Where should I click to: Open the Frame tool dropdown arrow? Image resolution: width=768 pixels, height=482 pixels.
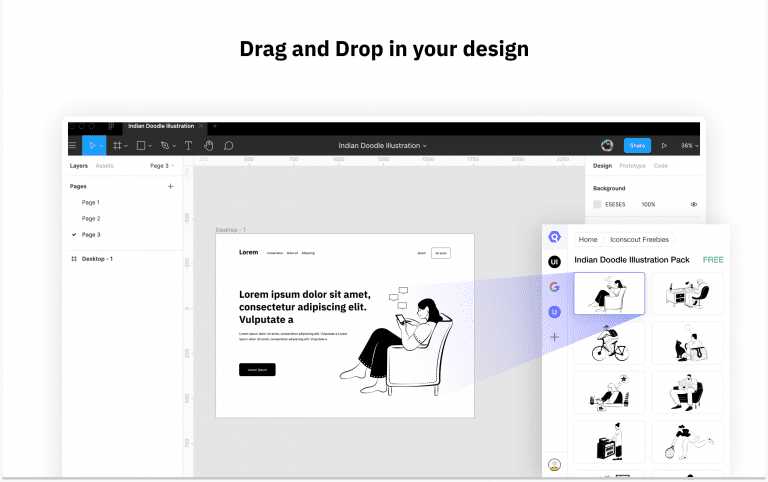tap(126, 146)
